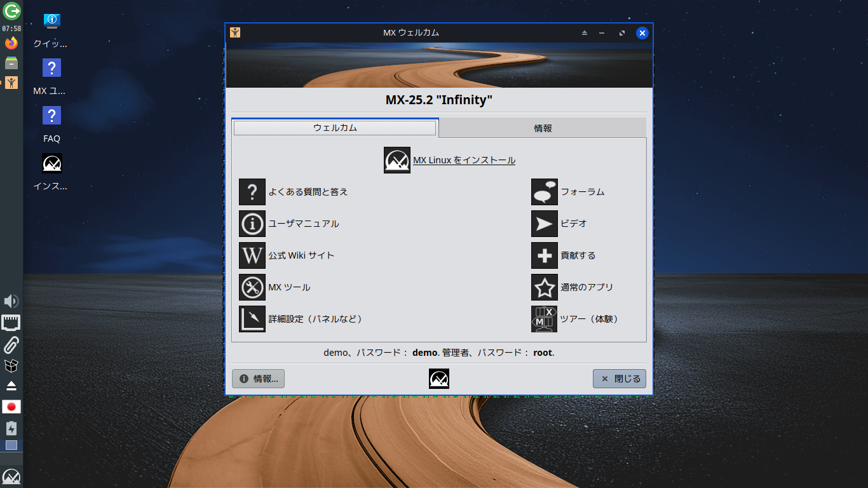Click the 情報... button
868x488 pixels.
259,379
